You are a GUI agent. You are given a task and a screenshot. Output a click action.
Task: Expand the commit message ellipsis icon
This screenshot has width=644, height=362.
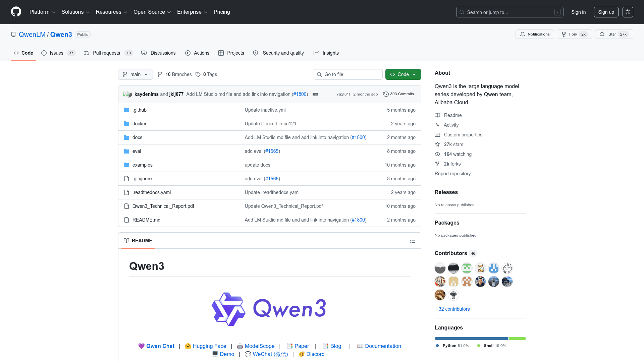(315, 94)
